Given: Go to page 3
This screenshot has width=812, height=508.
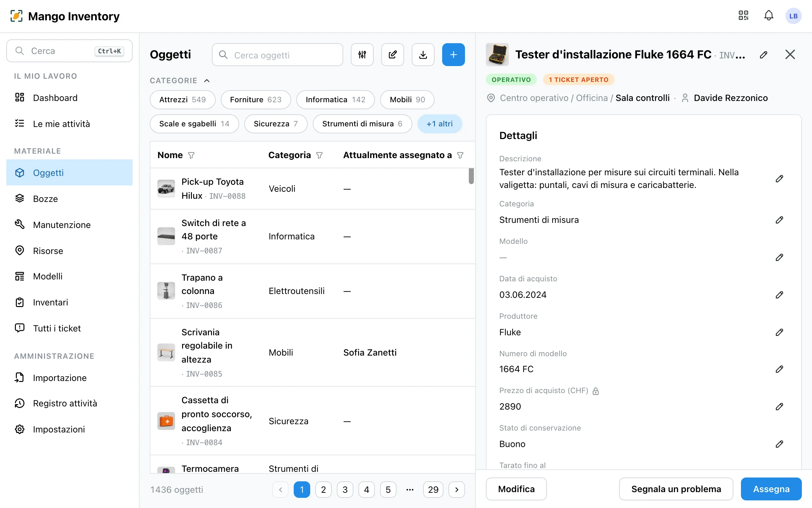Looking at the screenshot, I should pos(345,490).
